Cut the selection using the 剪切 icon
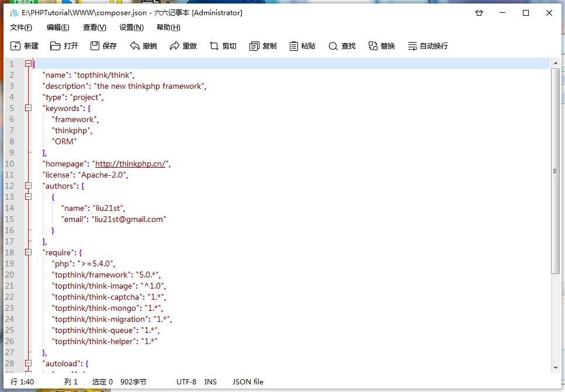The image size is (565, 392). tap(214, 46)
